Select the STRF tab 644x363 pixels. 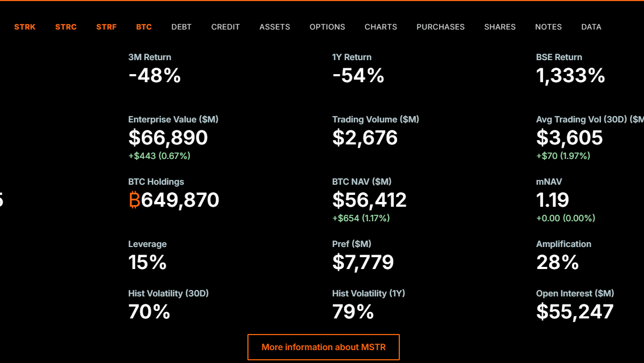(x=106, y=27)
